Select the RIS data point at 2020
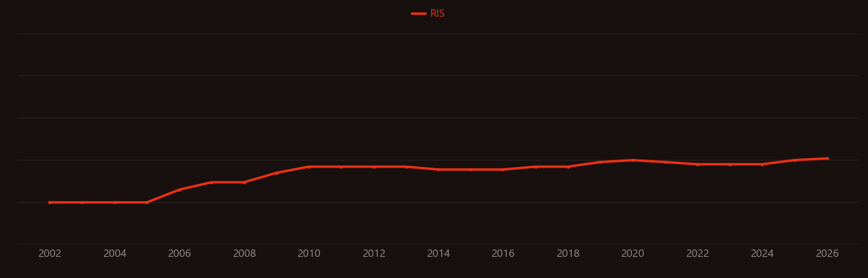Viewport: 868px width, 278px height. (633, 160)
